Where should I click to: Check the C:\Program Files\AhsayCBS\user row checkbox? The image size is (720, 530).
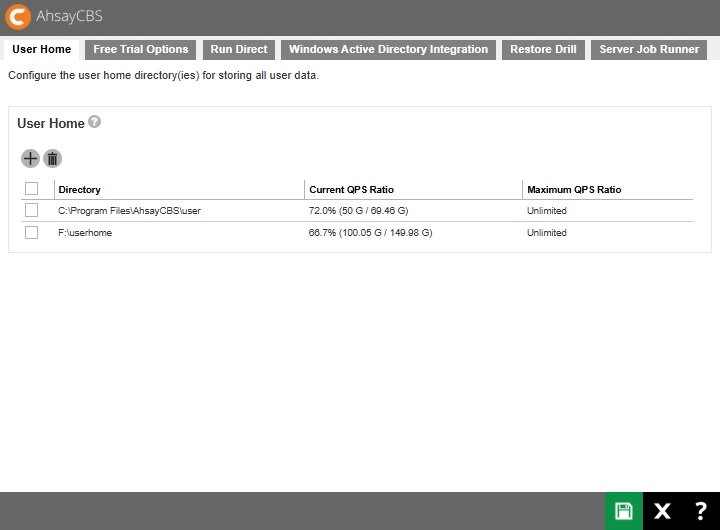31,210
